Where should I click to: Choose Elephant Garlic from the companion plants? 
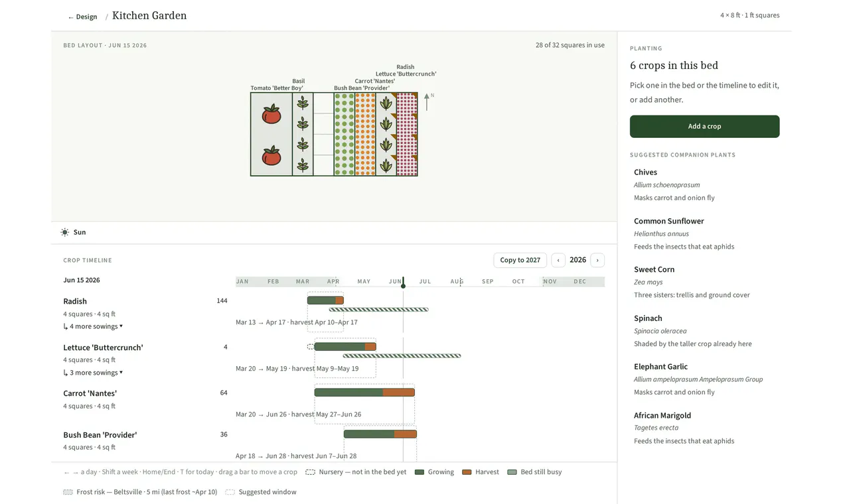click(x=705, y=379)
